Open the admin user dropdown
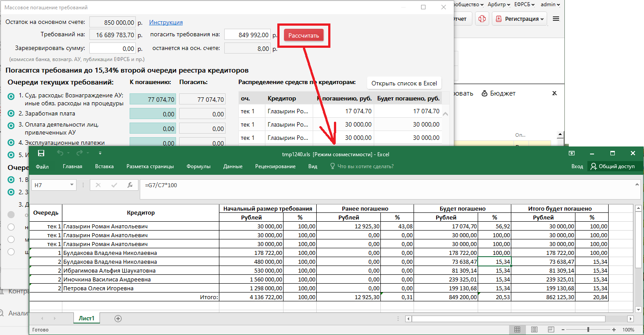This screenshot has height=335, width=644. (550, 4)
